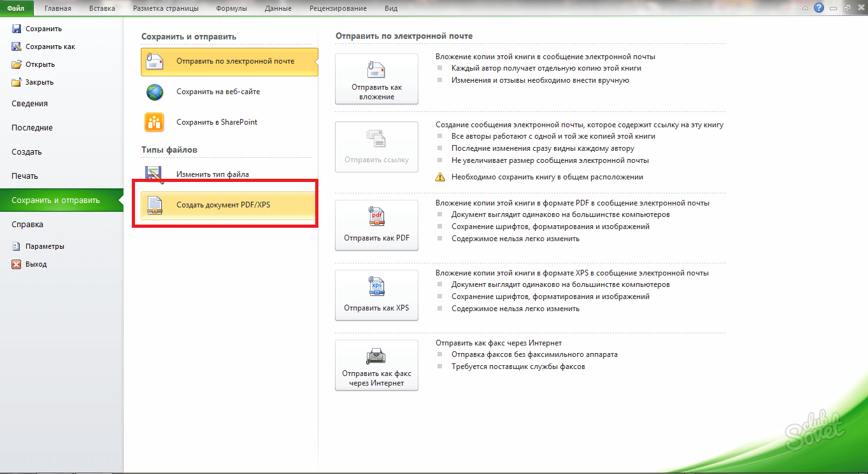Viewport: 868px width, 474px height.
Task: Select Последние (Recent) in the left menu
Action: (32, 128)
